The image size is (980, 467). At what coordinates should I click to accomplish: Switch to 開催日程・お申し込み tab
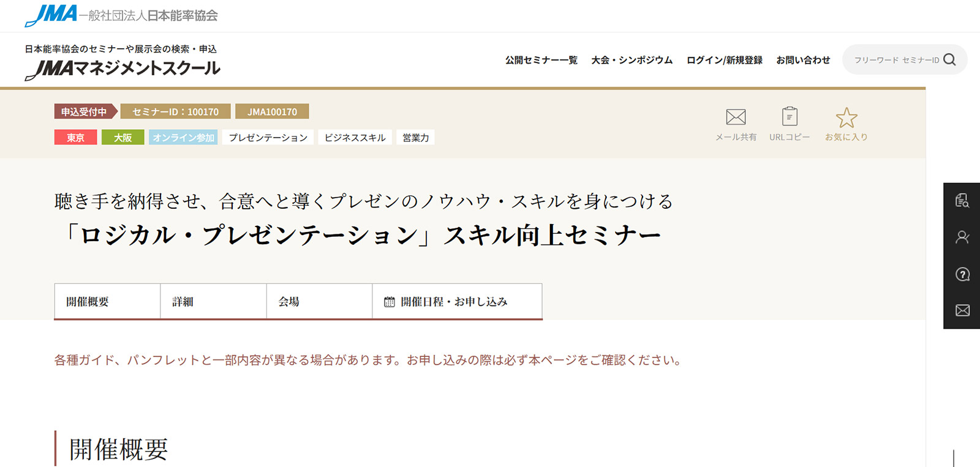pyautogui.click(x=457, y=301)
